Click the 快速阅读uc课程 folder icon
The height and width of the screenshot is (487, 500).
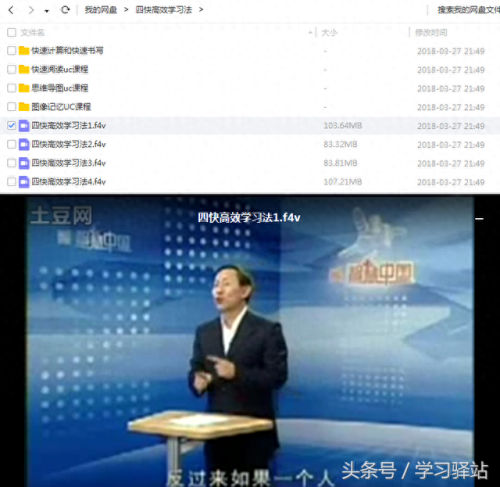click(24, 69)
